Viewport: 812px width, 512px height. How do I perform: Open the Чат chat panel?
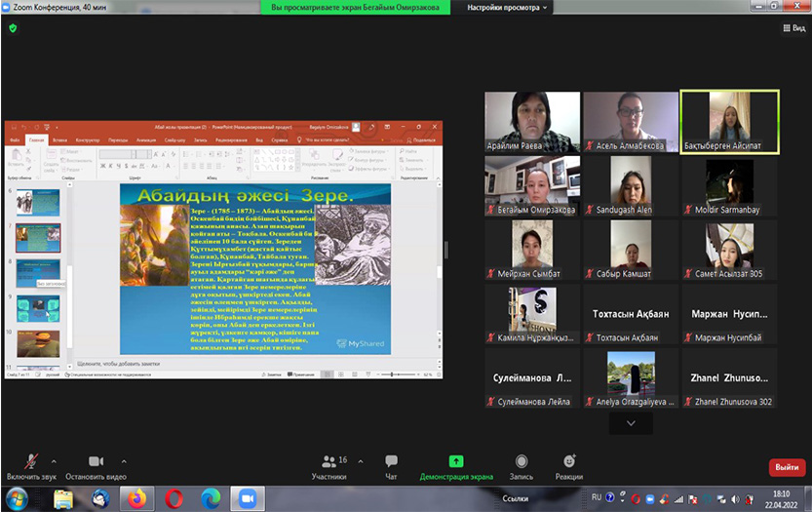coord(391,461)
